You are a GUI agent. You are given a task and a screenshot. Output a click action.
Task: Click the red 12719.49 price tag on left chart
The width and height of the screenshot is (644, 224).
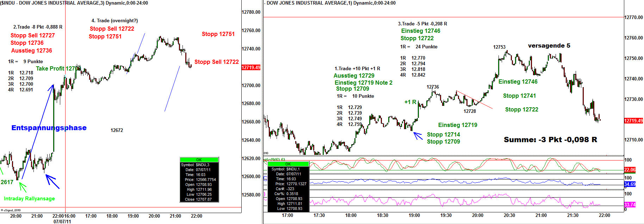point(251,67)
